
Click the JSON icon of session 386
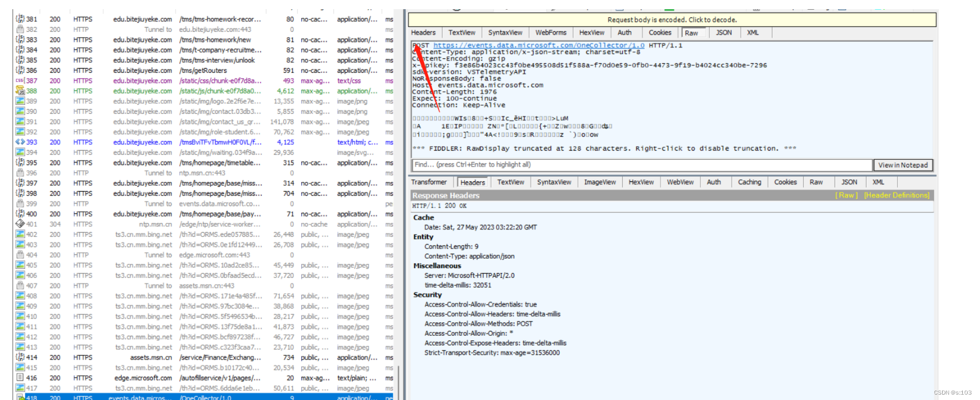20,70
